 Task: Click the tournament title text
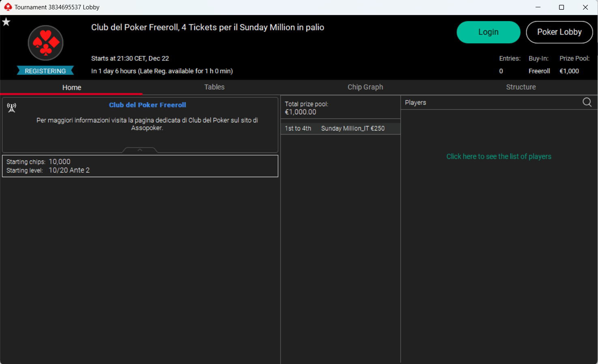208,27
